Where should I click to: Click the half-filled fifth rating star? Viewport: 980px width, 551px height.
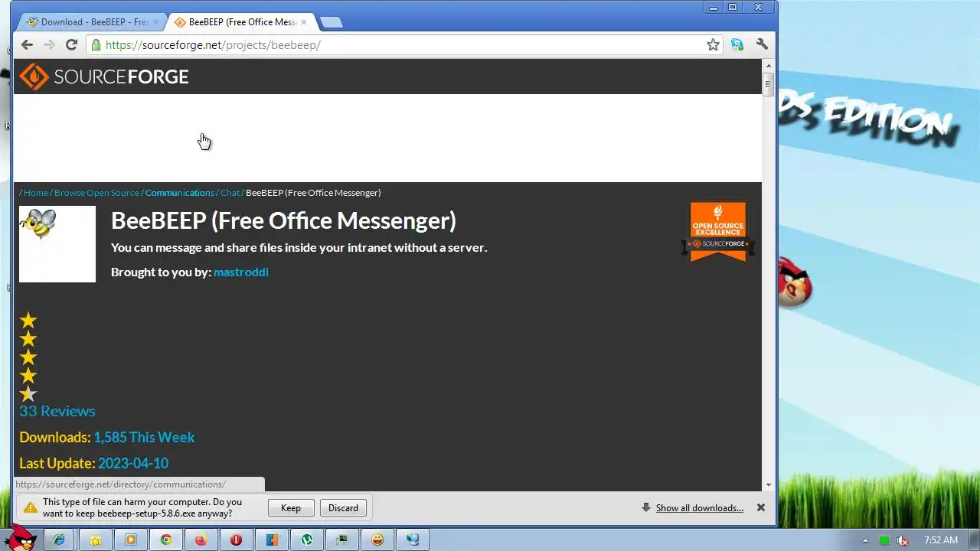28,394
